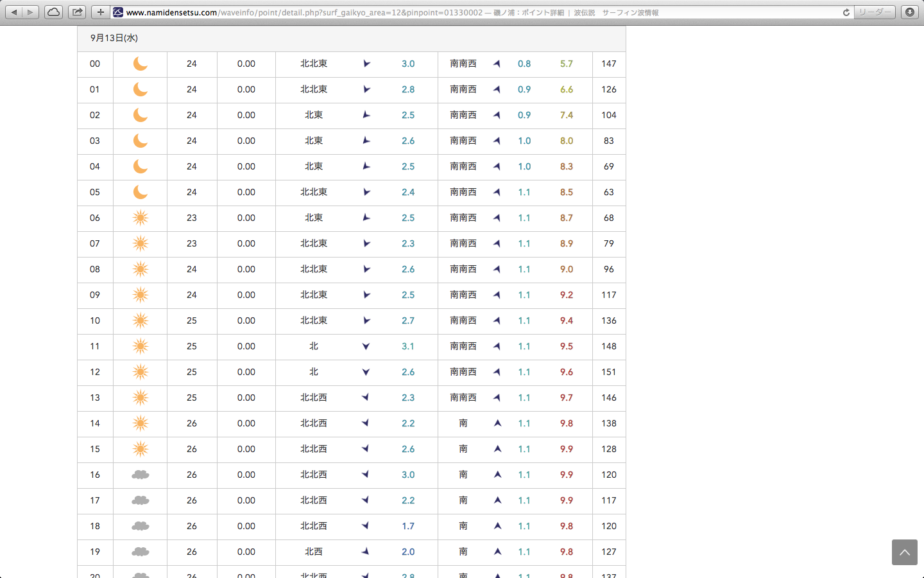Click the scroll-to-top arrow button

pos(904,552)
